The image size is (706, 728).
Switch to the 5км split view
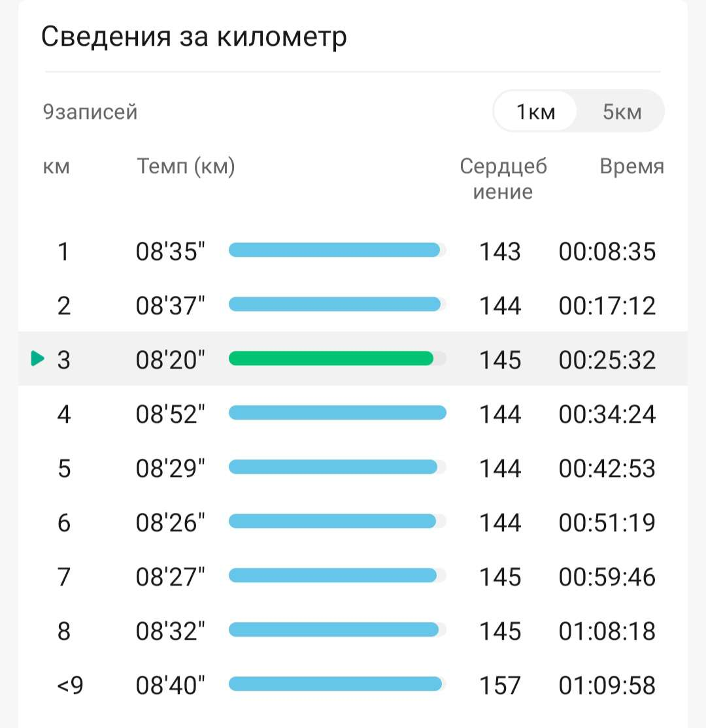[x=622, y=112]
